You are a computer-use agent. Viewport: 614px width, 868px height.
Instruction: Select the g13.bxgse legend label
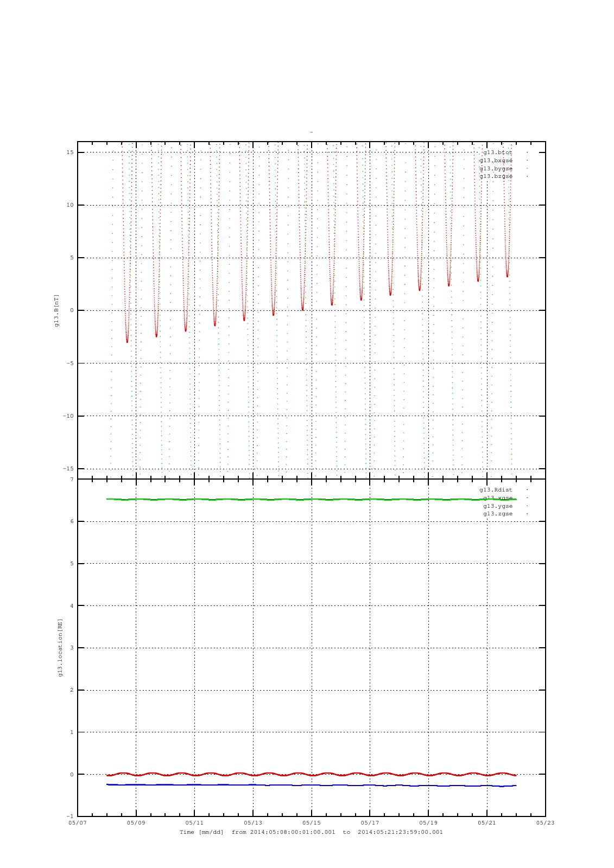pos(496,161)
